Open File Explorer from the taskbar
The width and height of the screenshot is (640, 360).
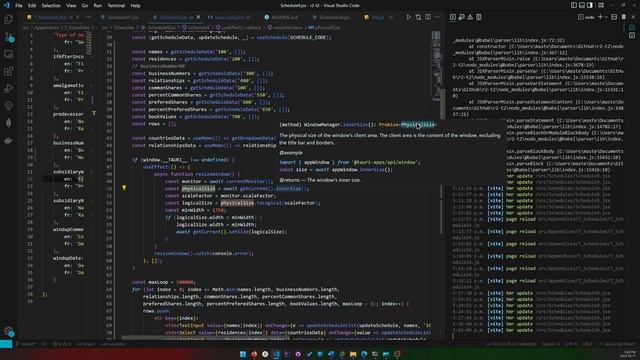(x=353, y=354)
